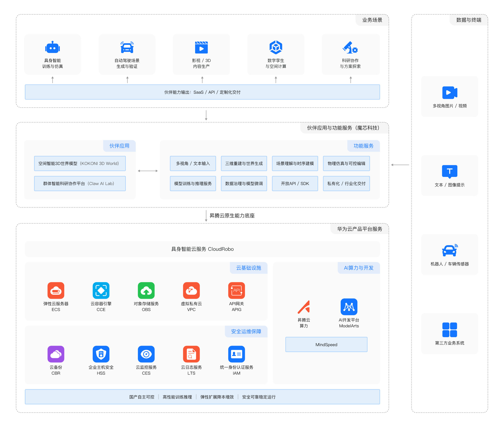
Task: Click the 云基础设施 tab label
Action: (x=248, y=268)
